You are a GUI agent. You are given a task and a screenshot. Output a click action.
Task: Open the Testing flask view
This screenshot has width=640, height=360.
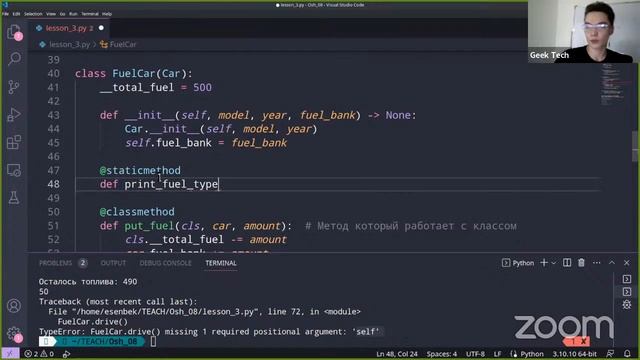point(14,198)
